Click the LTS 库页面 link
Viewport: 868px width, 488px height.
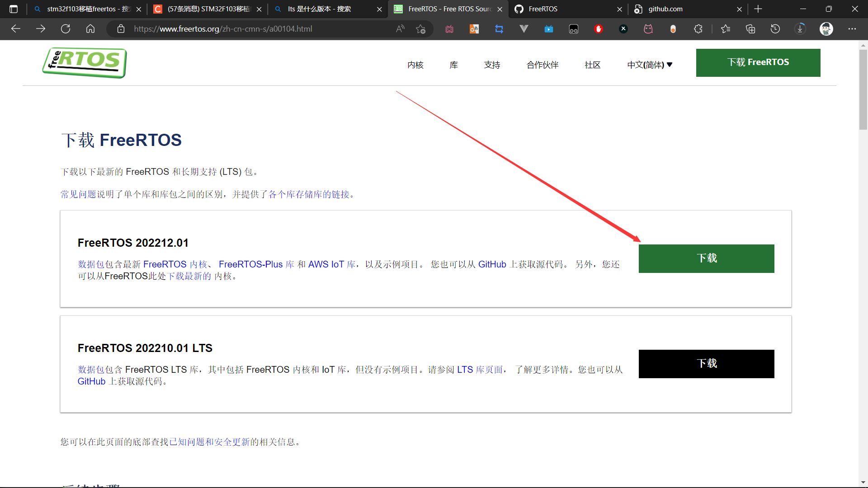[480, 370]
